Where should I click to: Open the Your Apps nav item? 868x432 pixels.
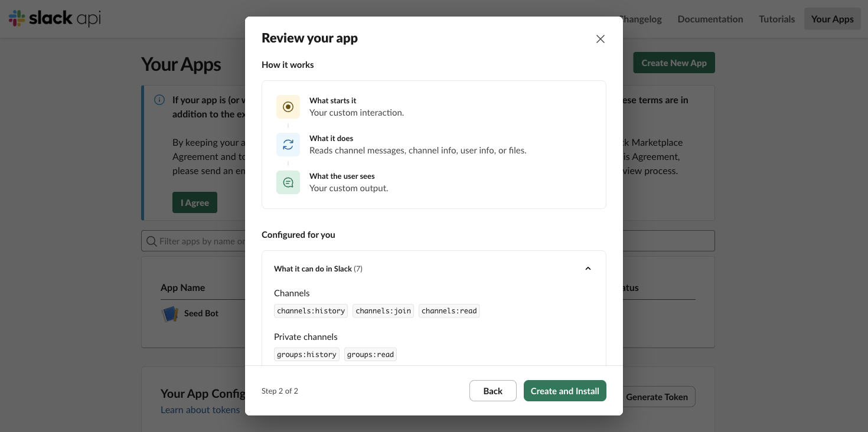tap(833, 19)
